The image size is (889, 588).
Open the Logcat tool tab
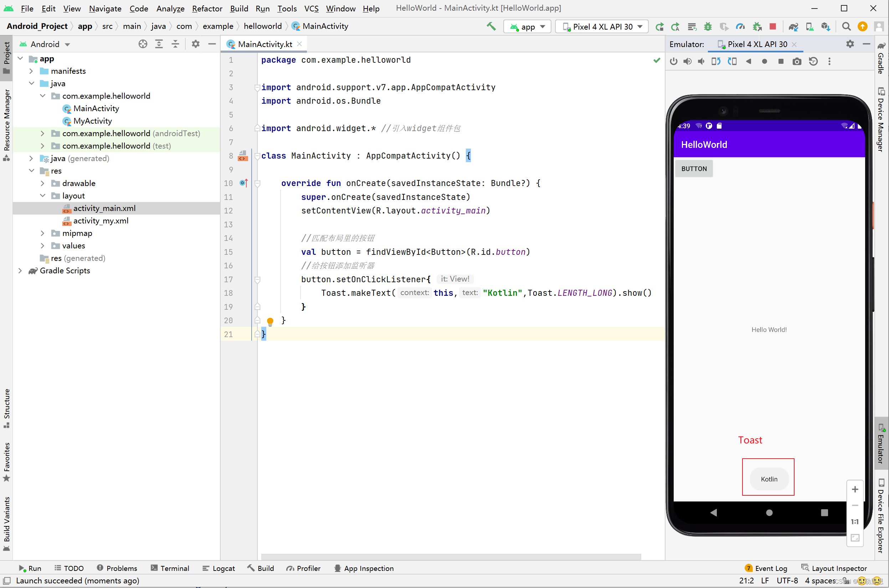pyautogui.click(x=219, y=568)
